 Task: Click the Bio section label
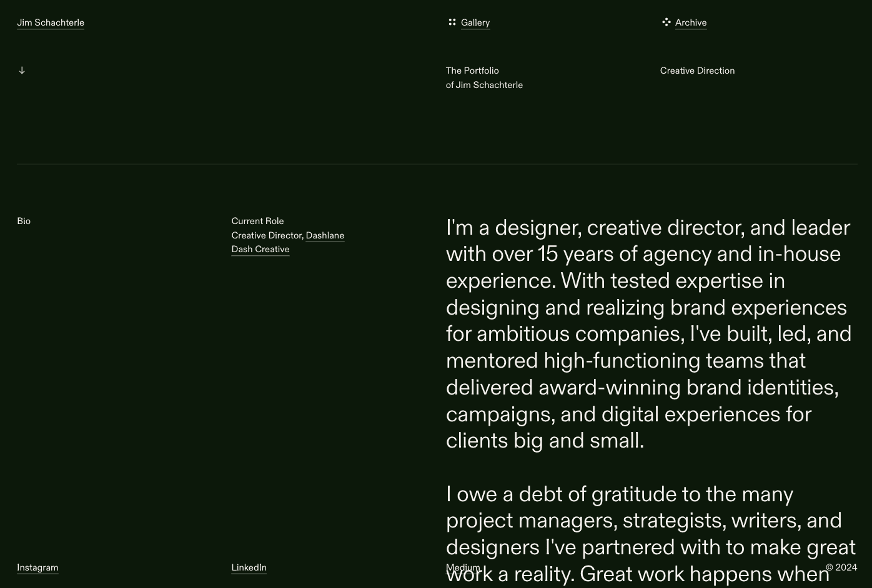click(24, 221)
